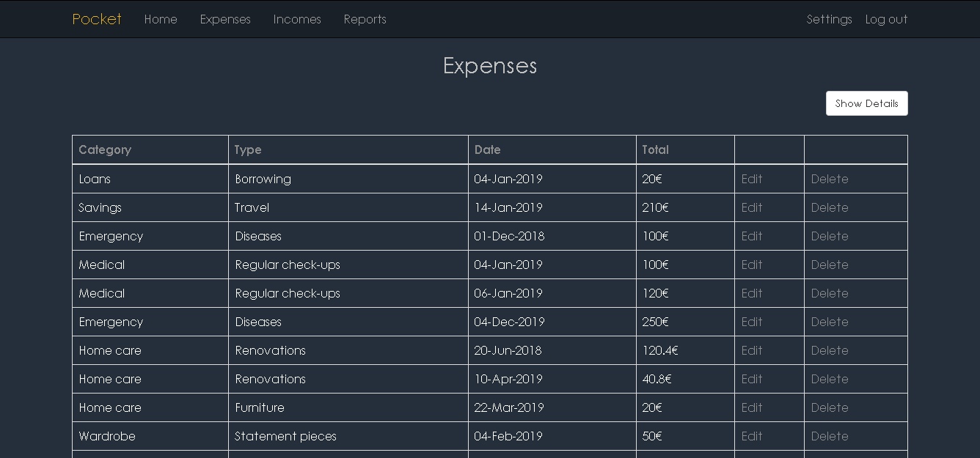
Task: Select the 120.4€ total cell
Action: coord(685,350)
